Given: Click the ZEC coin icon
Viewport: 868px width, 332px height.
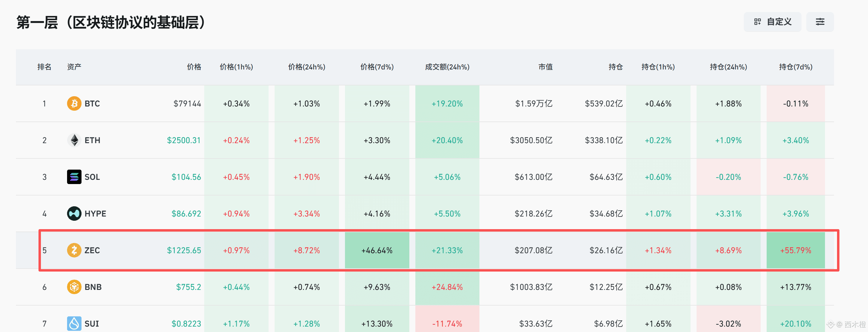Looking at the screenshot, I should click(74, 251).
